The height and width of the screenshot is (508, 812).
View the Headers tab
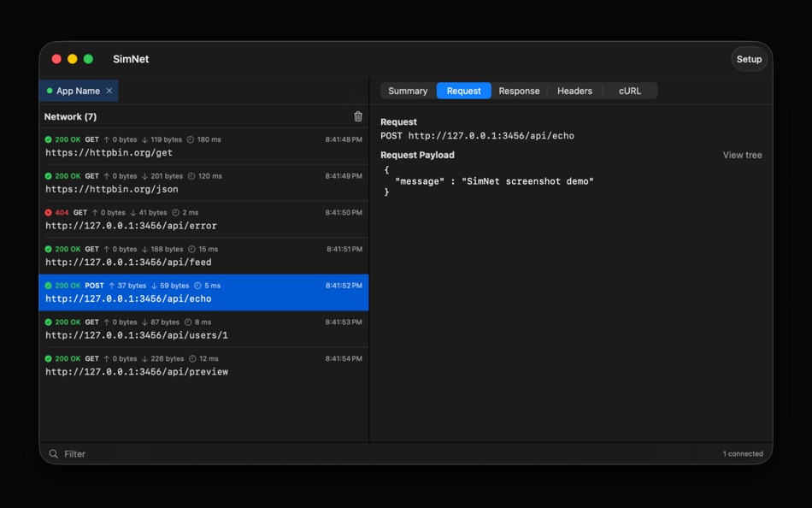pos(574,91)
